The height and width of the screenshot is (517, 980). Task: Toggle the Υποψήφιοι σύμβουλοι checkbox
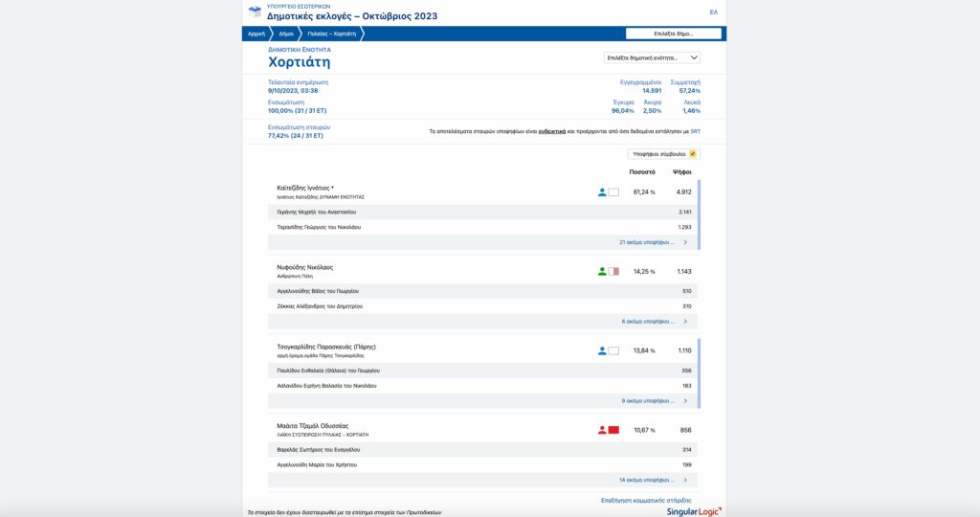click(x=693, y=154)
